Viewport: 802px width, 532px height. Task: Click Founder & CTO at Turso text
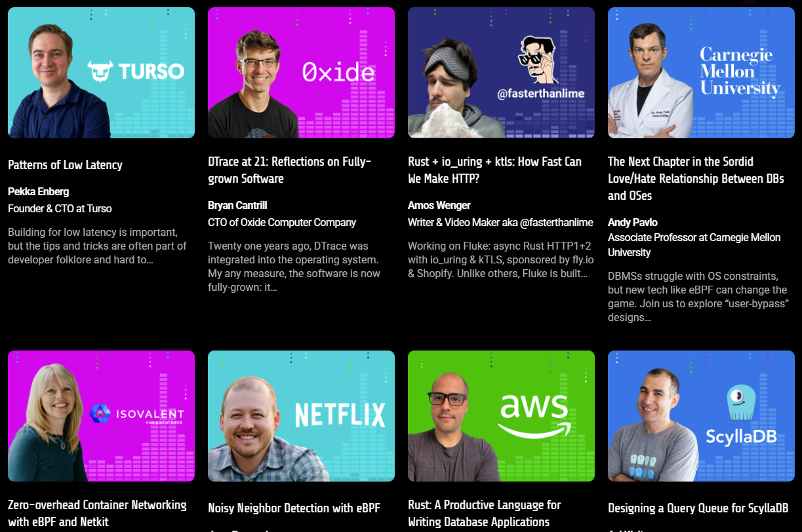[60, 209]
